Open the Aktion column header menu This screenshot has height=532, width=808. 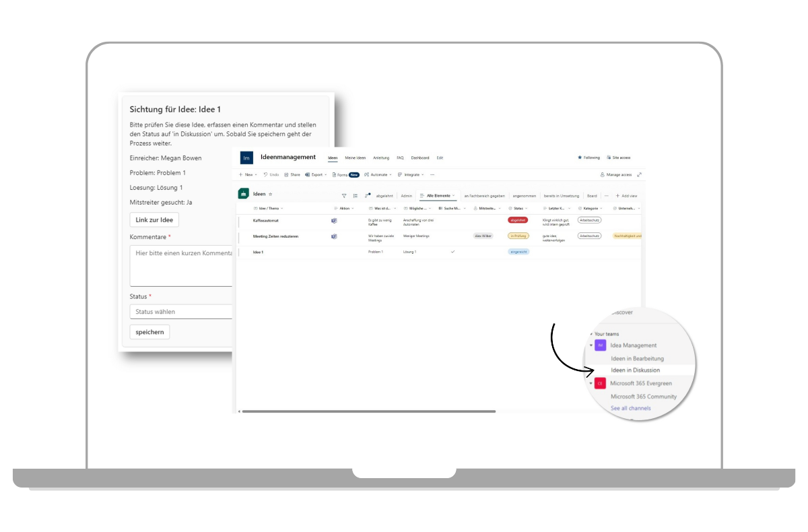344,209
